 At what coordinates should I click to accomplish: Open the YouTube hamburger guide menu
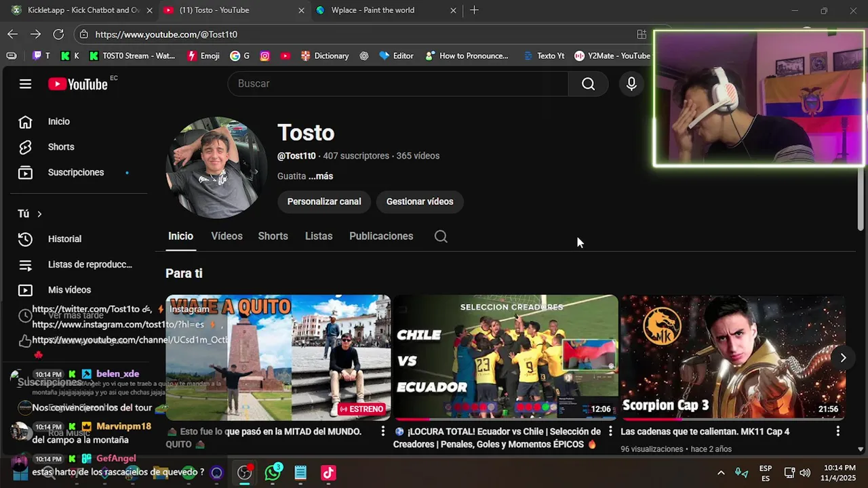25,84
